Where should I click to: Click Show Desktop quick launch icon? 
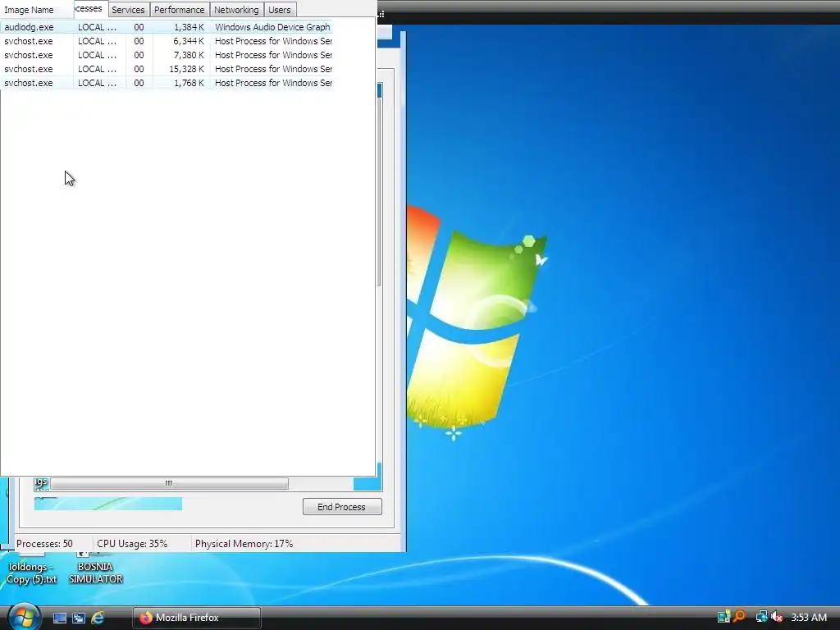pos(60,618)
